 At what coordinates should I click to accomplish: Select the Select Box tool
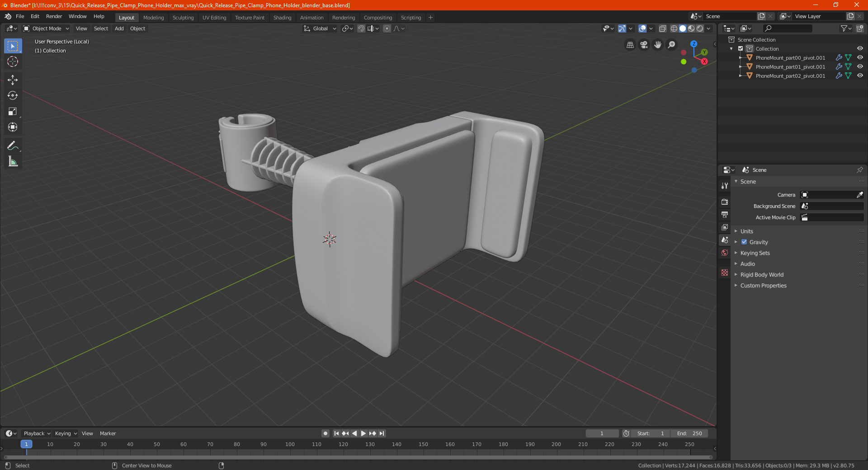[13, 46]
